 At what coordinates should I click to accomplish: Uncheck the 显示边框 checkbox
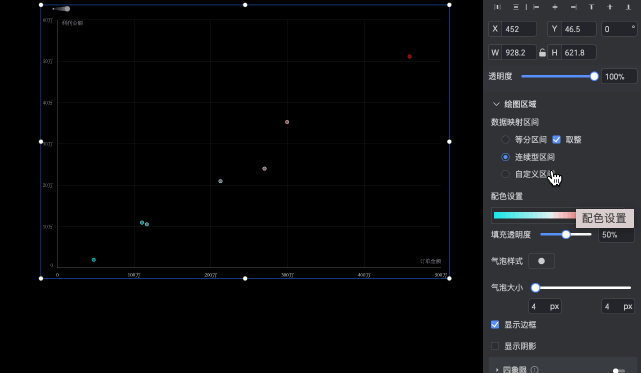495,324
